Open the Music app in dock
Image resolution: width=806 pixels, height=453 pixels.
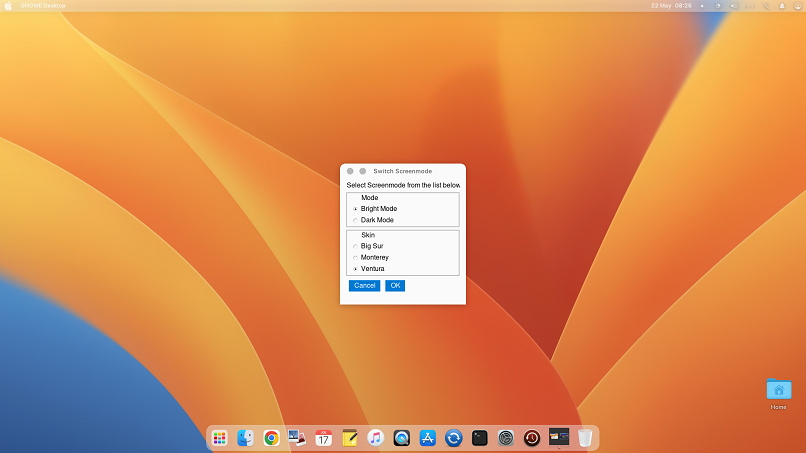tap(376, 438)
